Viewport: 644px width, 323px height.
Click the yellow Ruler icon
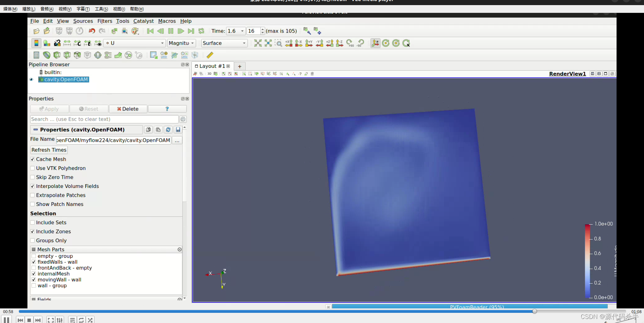point(210,55)
